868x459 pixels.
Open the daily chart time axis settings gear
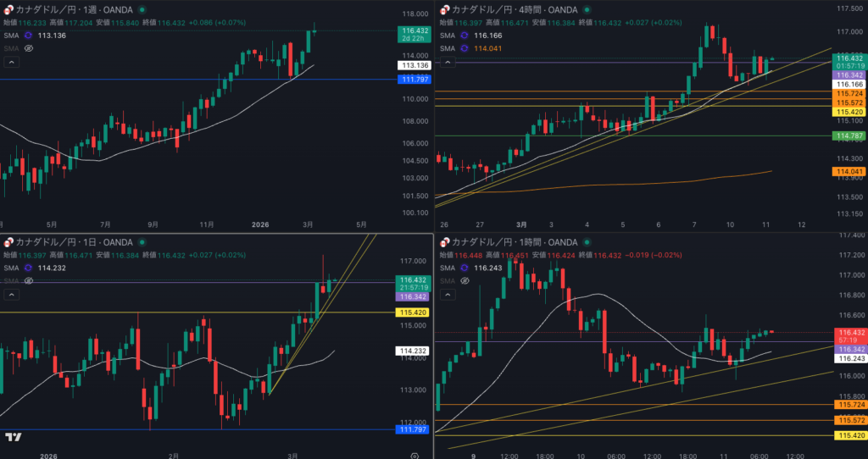pos(413,455)
